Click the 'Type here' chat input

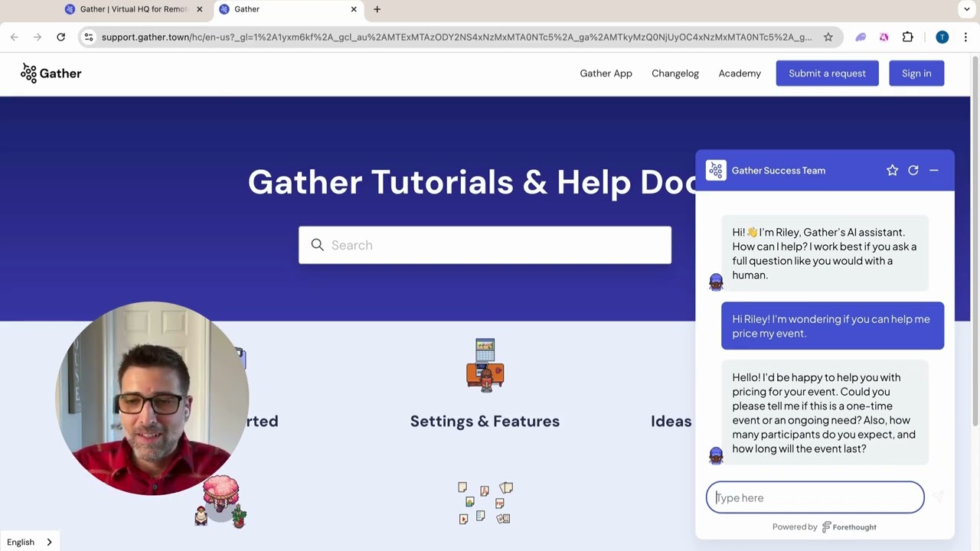[815, 497]
